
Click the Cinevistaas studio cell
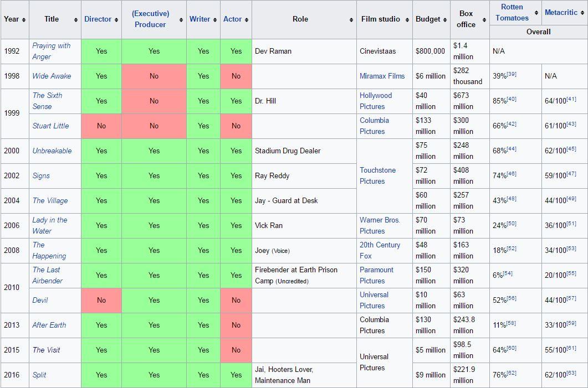tap(385, 51)
